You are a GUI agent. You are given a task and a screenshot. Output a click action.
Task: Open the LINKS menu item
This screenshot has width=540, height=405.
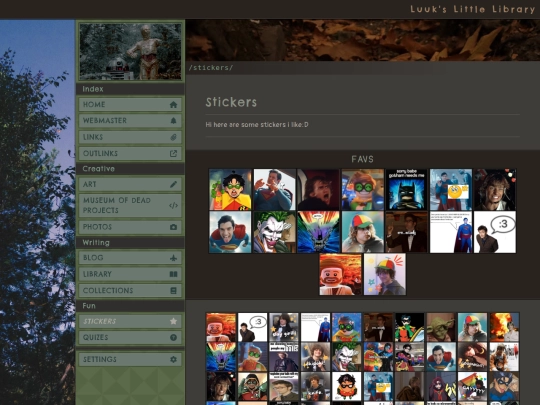[x=130, y=137]
